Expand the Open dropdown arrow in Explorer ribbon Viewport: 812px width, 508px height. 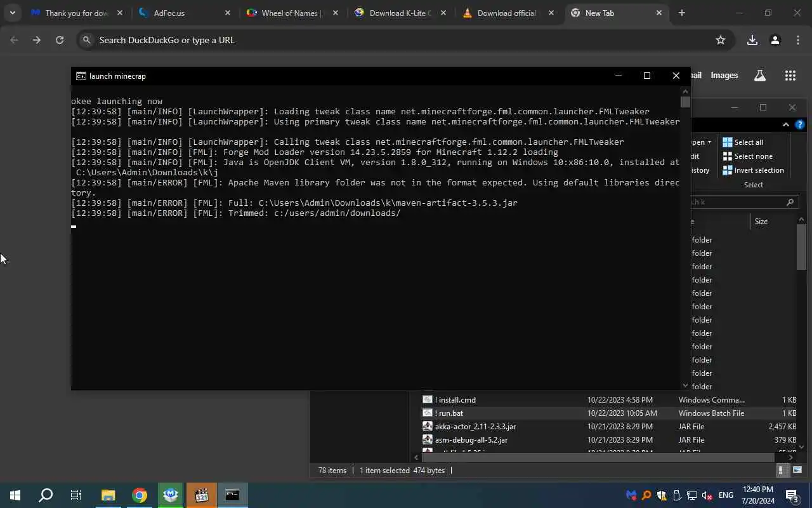pos(709,142)
